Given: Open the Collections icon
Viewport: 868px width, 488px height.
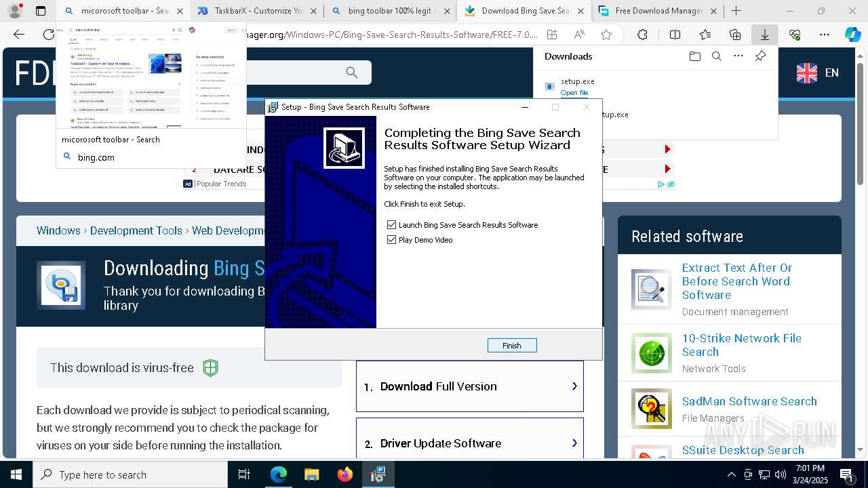Looking at the screenshot, I should click(735, 35).
